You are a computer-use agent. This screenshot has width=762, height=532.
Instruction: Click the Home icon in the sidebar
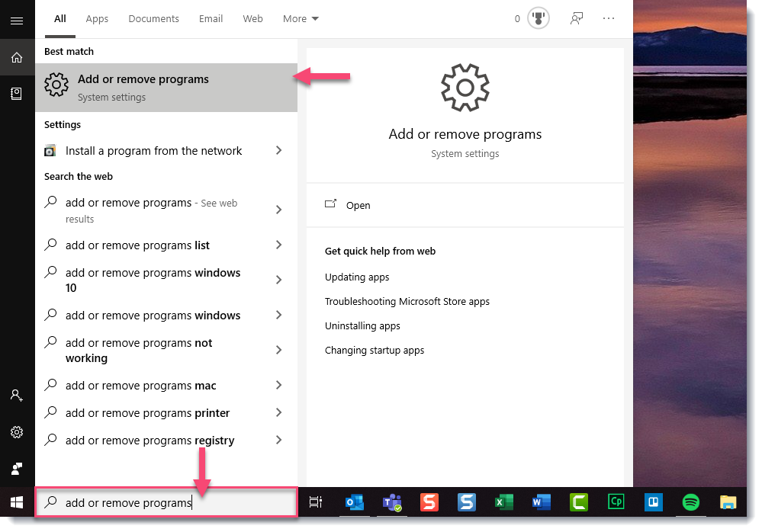coord(17,57)
